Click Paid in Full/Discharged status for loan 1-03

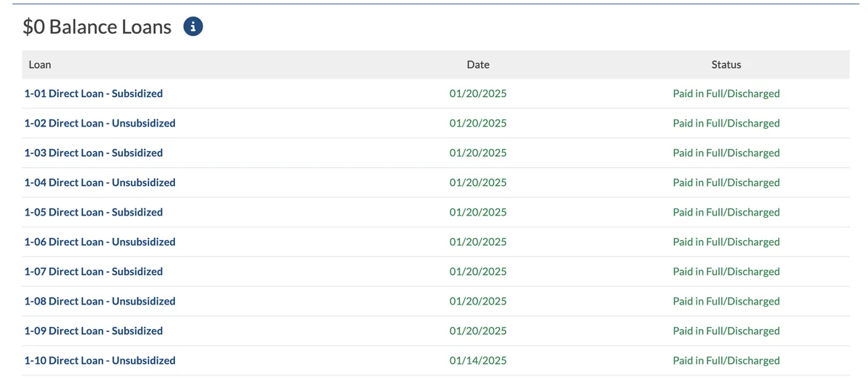726,153
